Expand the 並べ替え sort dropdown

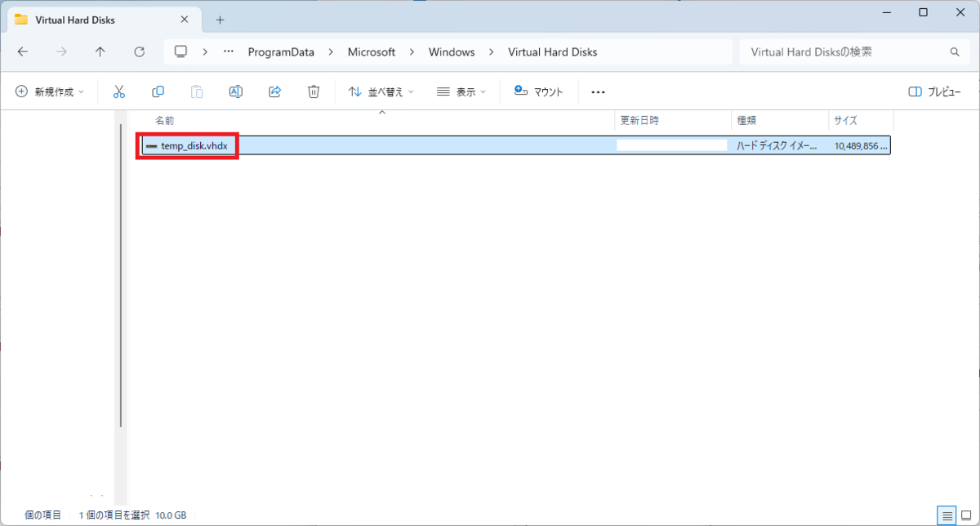pyautogui.click(x=381, y=92)
